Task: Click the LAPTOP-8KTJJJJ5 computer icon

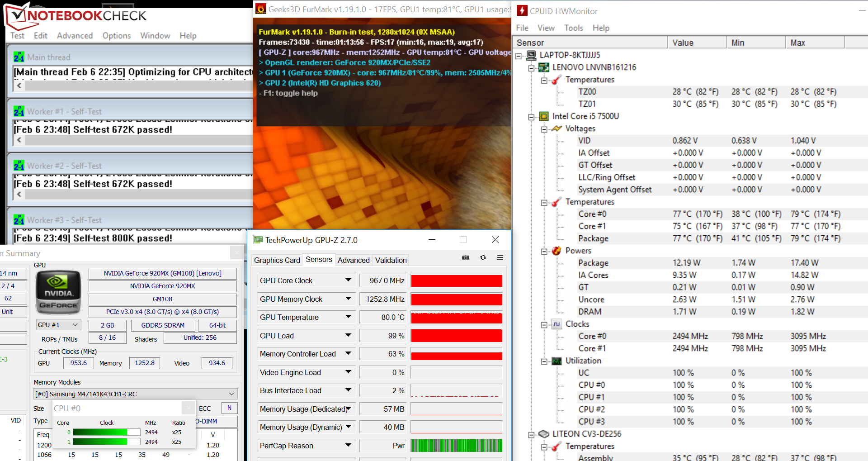Action: pyautogui.click(x=532, y=55)
